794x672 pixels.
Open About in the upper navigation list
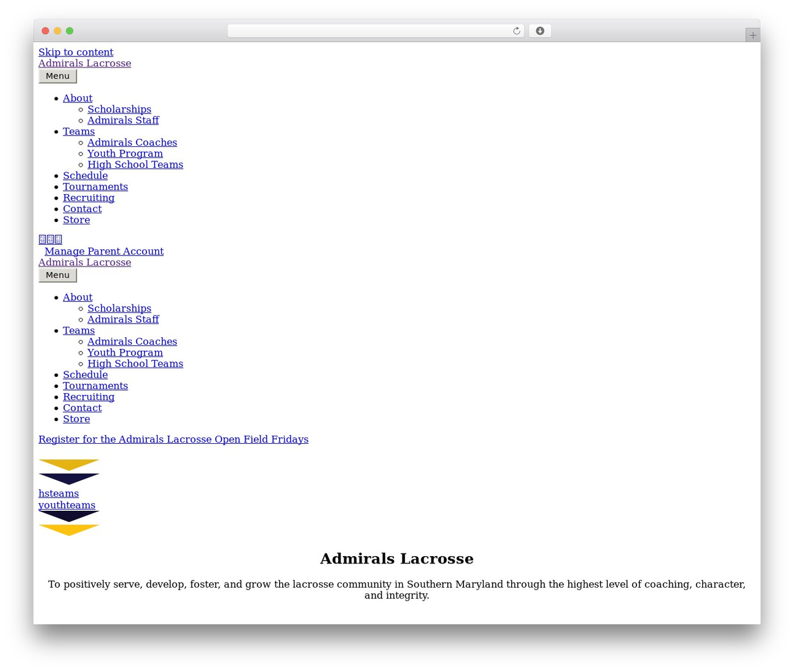point(78,98)
